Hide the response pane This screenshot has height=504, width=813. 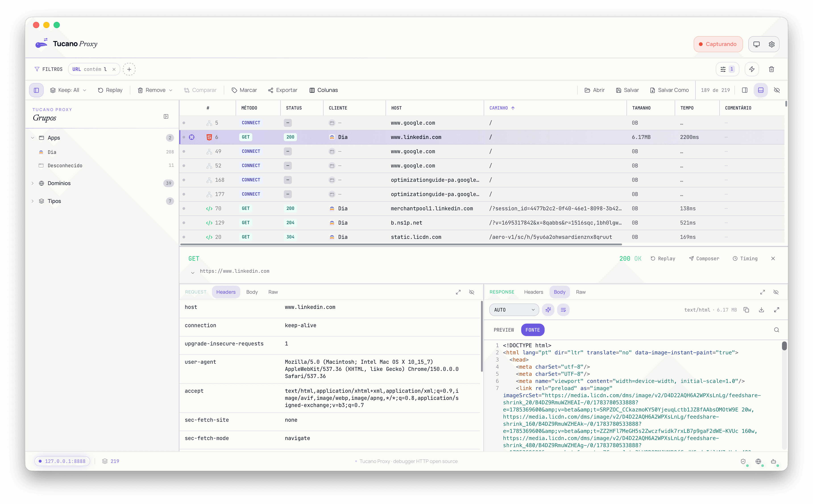(x=776, y=292)
